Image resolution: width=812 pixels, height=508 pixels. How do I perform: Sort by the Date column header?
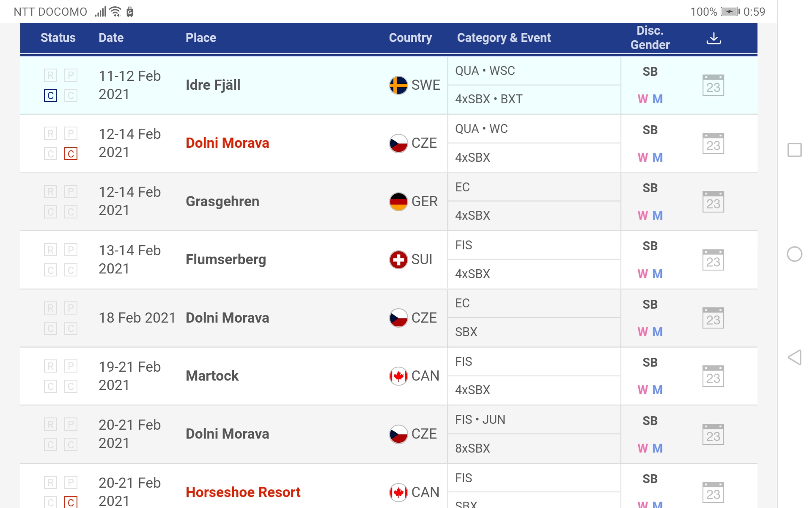point(111,38)
